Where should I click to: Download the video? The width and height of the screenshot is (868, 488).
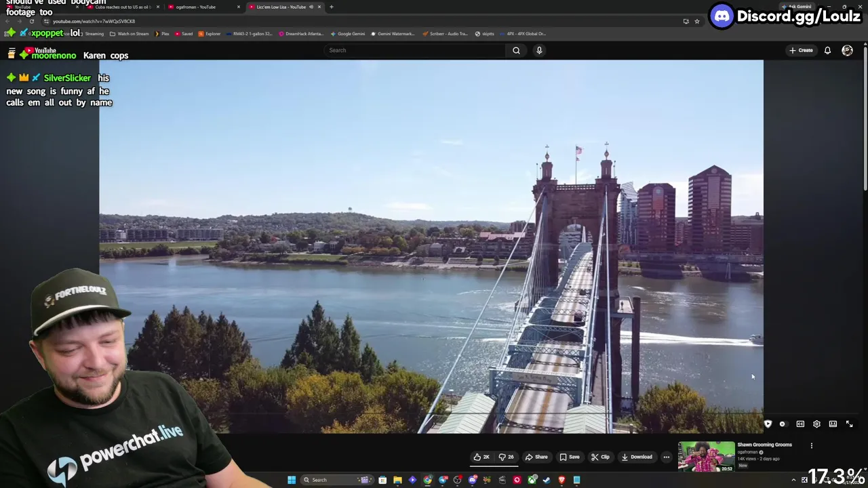[637, 457]
